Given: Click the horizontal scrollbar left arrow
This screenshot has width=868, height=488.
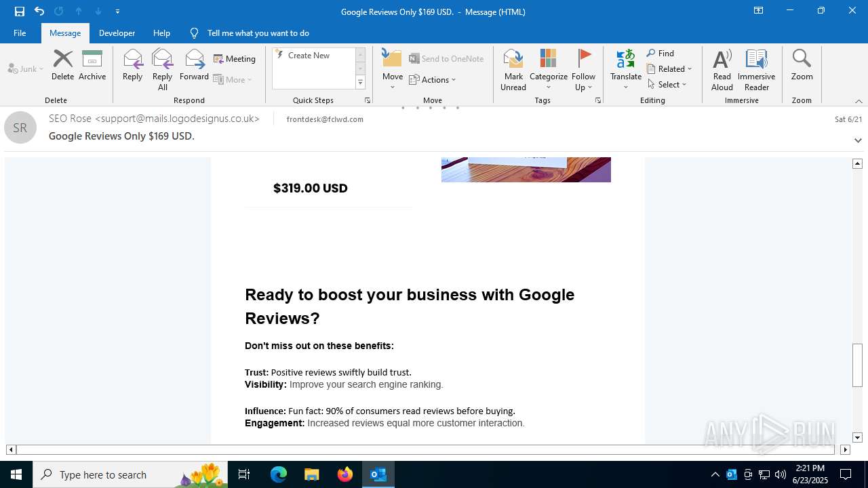Looking at the screenshot, I should (x=11, y=449).
